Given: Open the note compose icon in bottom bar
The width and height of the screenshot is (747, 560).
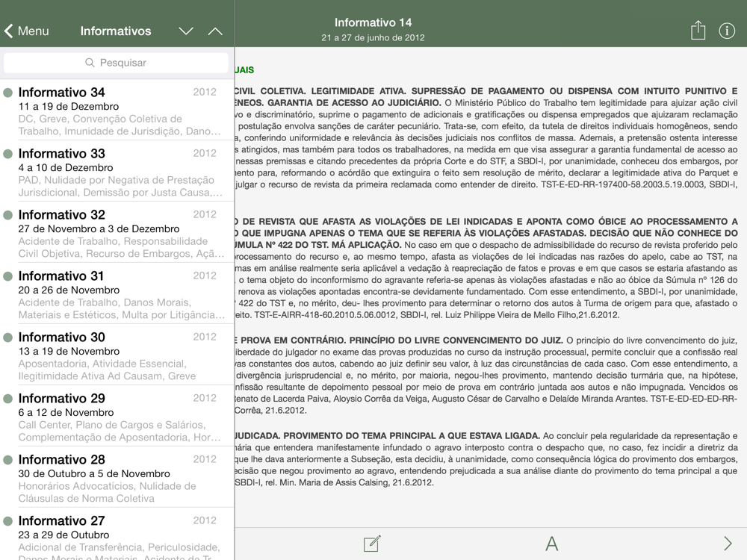Looking at the screenshot, I should pyautogui.click(x=372, y=544).
